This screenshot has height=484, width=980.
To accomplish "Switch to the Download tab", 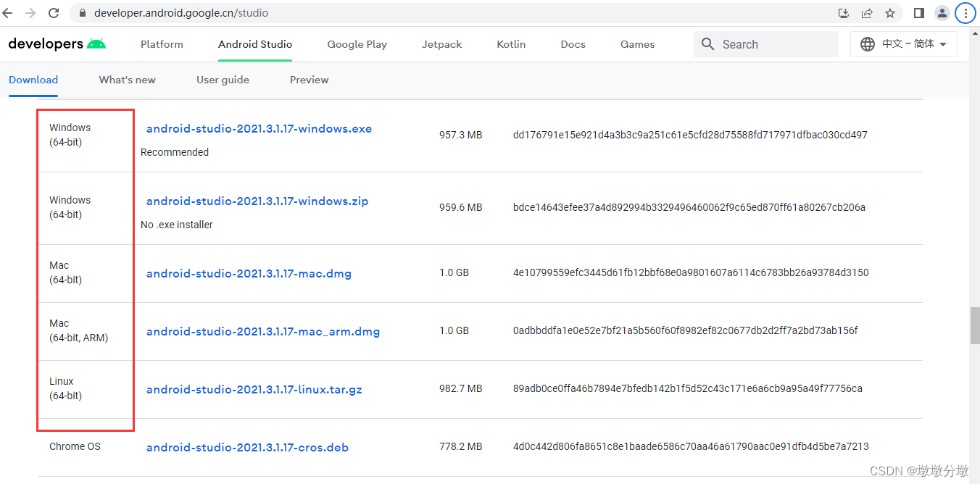I will pos(33,80).
